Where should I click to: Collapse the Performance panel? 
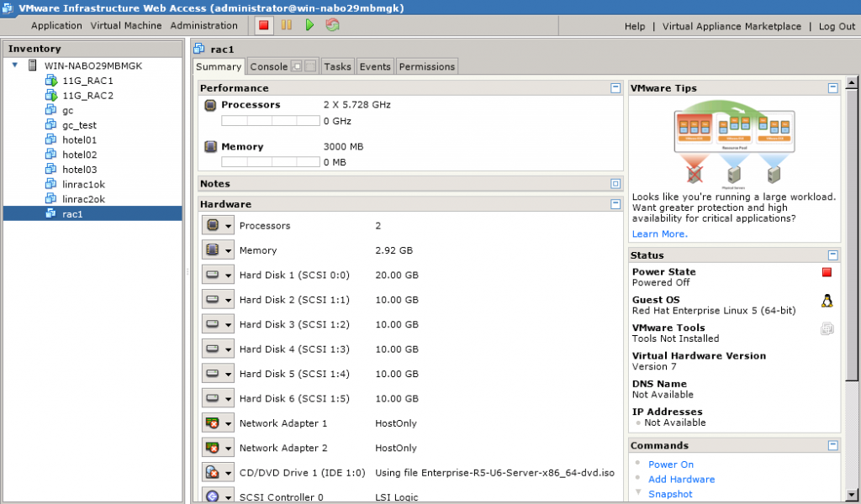tap(617, 87)
